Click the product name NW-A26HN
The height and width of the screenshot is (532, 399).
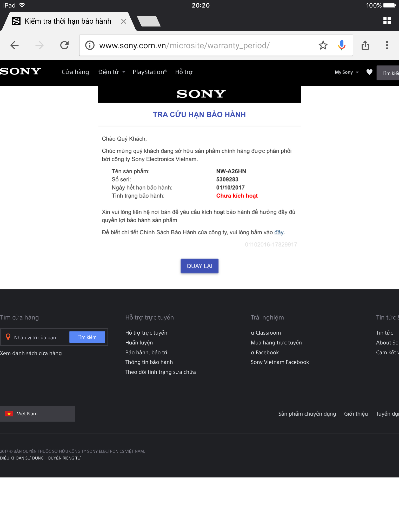pyautogui.click(x=231, y=171)
